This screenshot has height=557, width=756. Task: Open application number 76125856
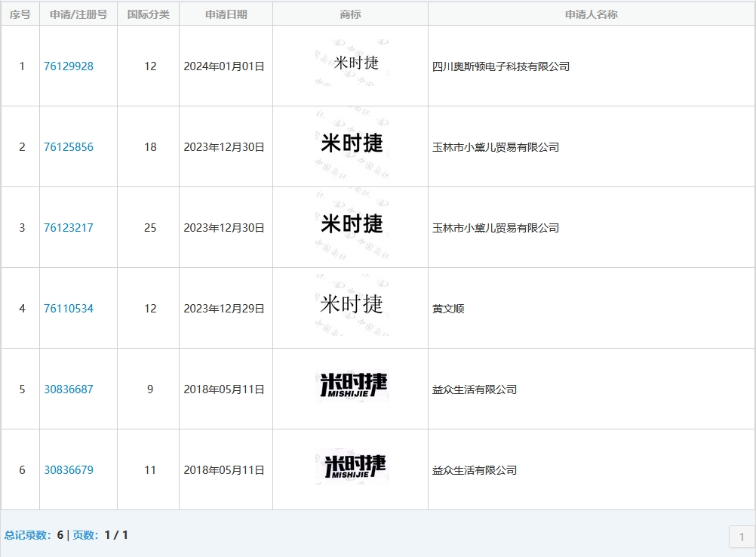[69, 147]
